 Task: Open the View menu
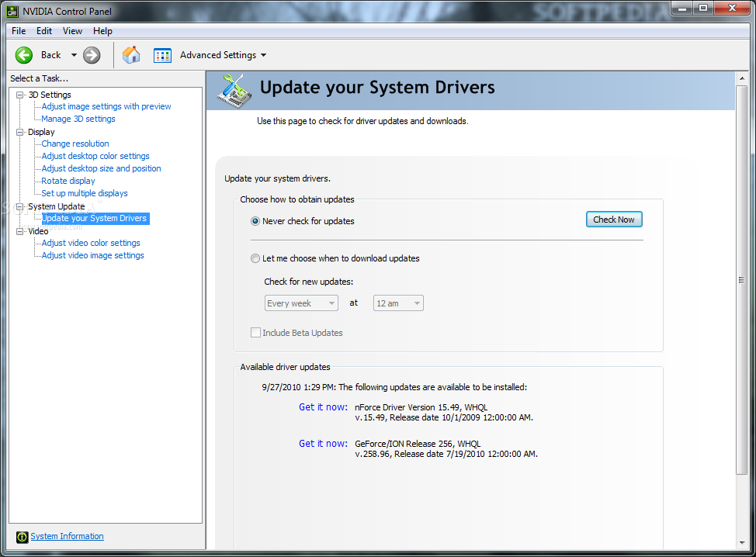coord(72,31)
